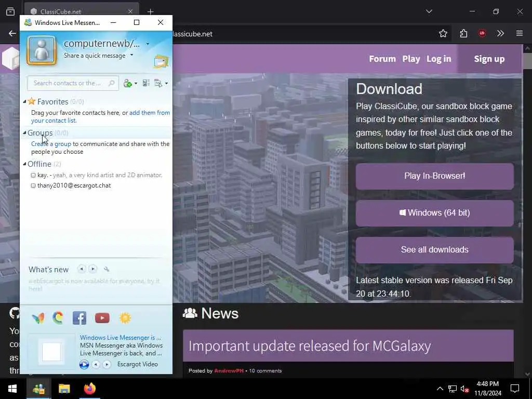Click the contact list layout icon
532x399 pixels.
click(146, 83)
